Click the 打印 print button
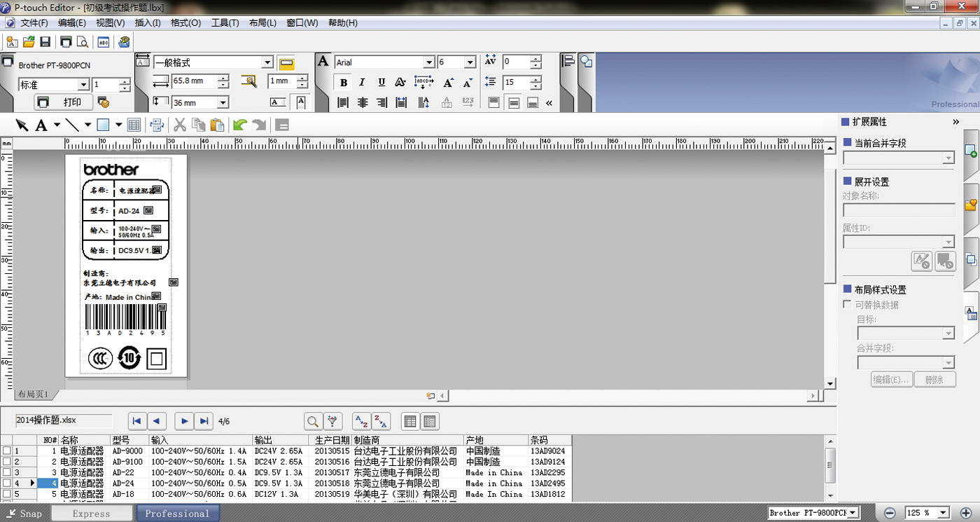Viewport: 980px width, 522px height. click(x=63, y=102)
